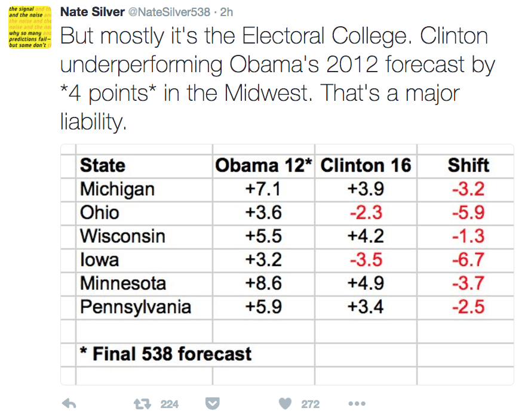Screen dimensions: 525x420
Task: Click the 'State' column header in the table image
Action: (103, 165)
